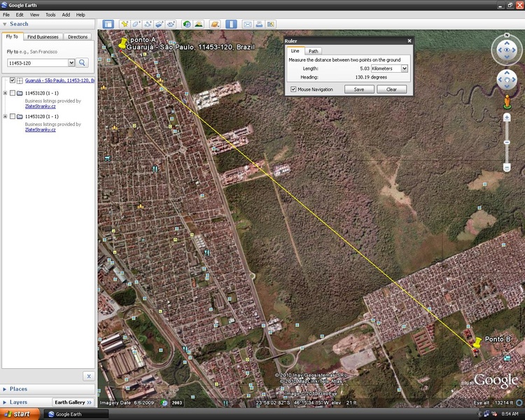This screenshot has width=525, height=420.
Task: Clear search results with X button
Action: pyautogui.click(x=89, y=376)
